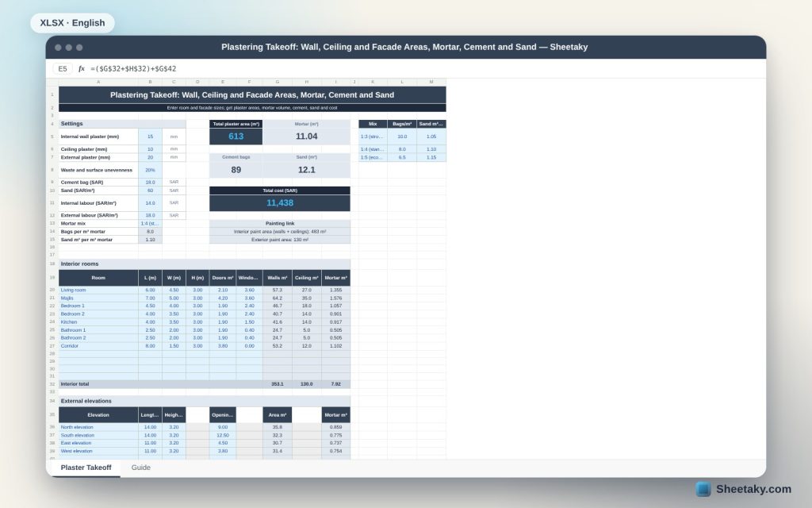Viewport: 812px width, 508px height.
Task: Click the fx function icon
Action: pos(82,68)
